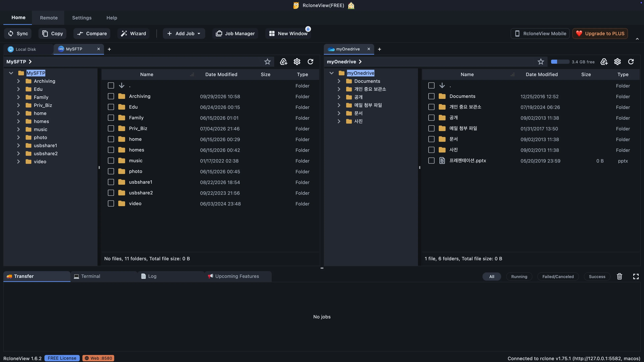644x362 pixels.
Task: Open the Job Manager
Action: coord(235,34)
